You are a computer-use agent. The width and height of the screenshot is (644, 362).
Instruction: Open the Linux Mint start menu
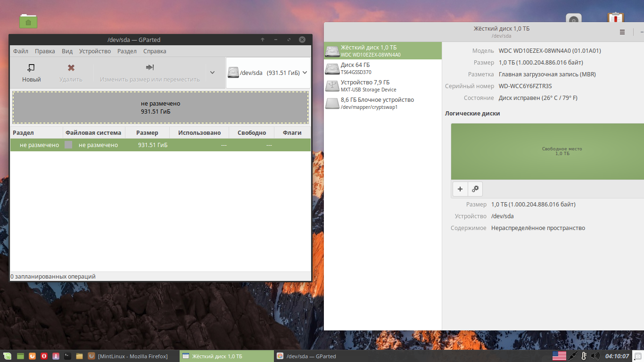tap(8, 356)
